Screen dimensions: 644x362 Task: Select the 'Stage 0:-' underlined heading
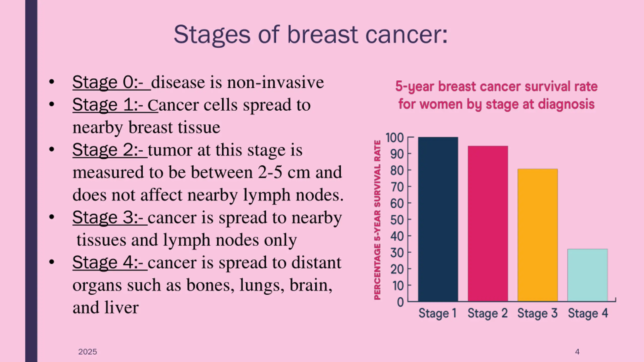point(108,82)
